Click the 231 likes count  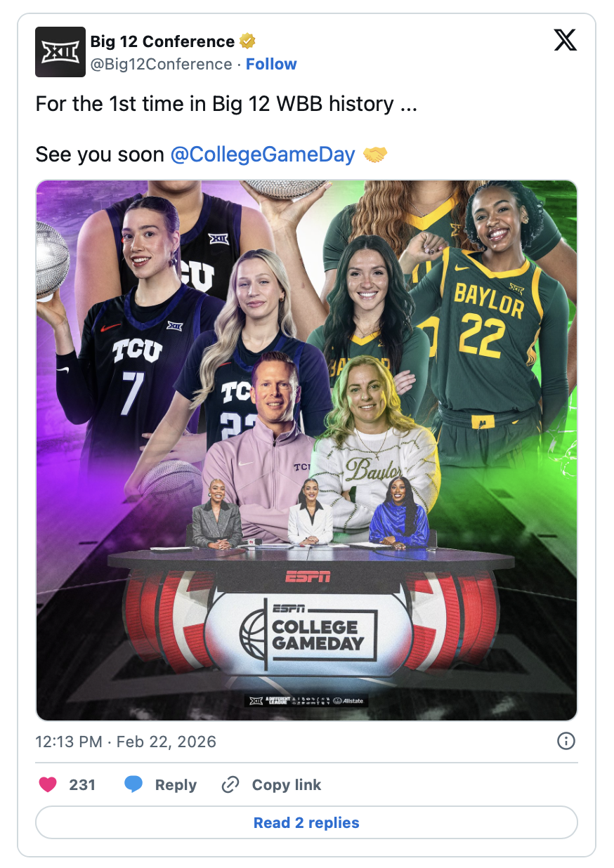82,785
